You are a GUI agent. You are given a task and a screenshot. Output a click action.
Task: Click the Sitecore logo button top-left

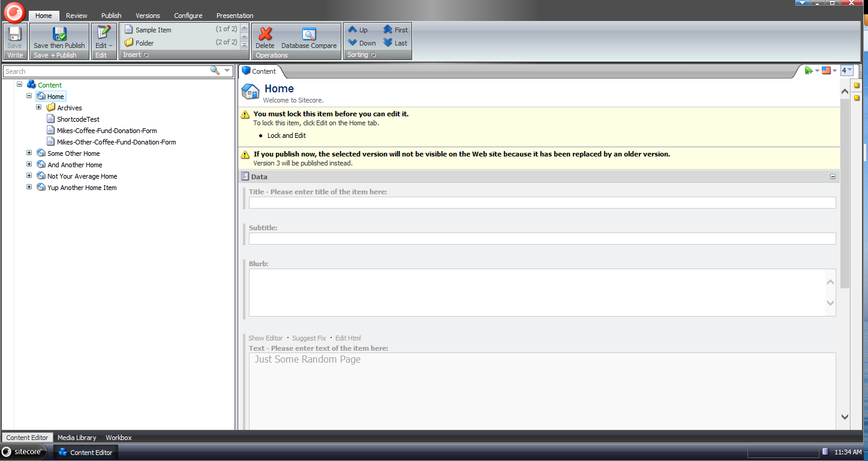(x=15, y=11)
